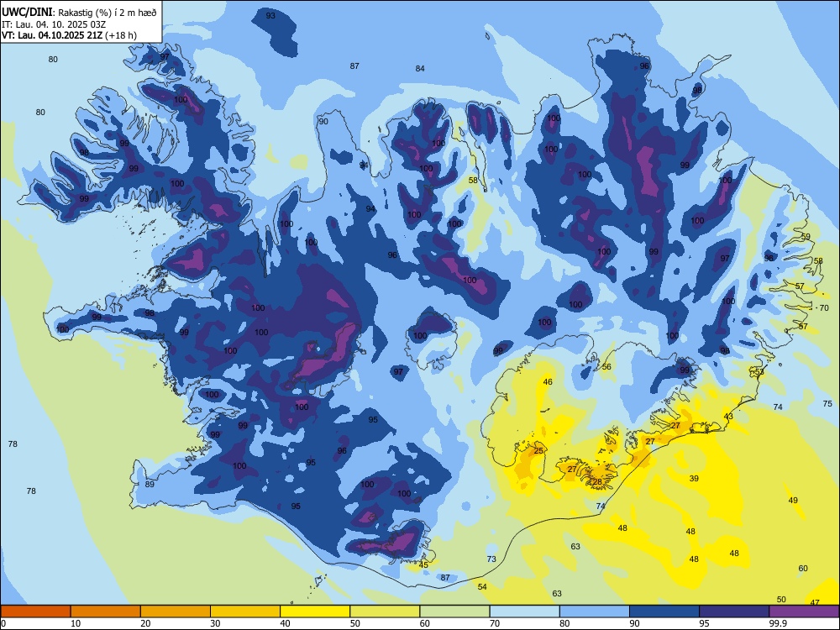Click the humidity value 46 on the map
The height and width of the screenshot is (630, 840).
548,382
